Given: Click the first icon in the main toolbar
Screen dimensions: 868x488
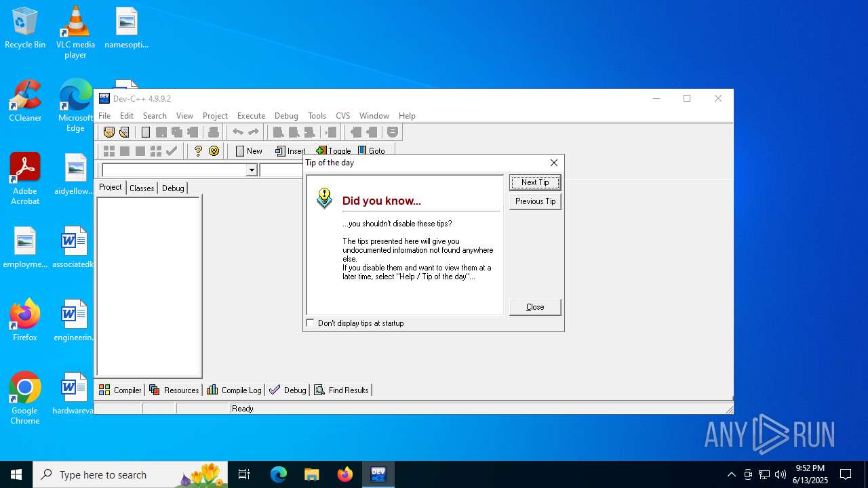Looking at the screenshot, I should click(108, 132).
